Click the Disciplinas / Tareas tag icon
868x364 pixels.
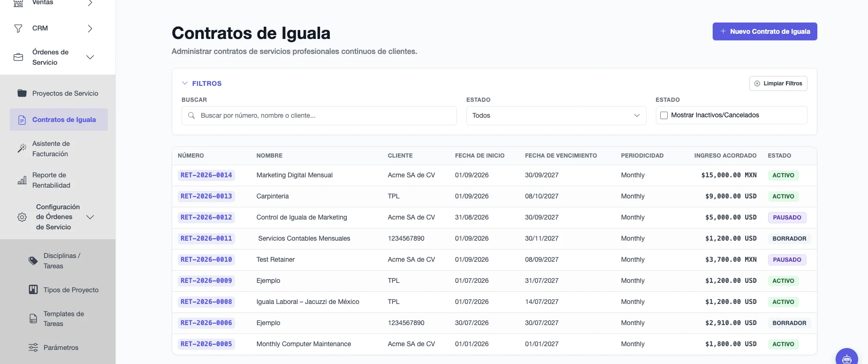(33, 261)
